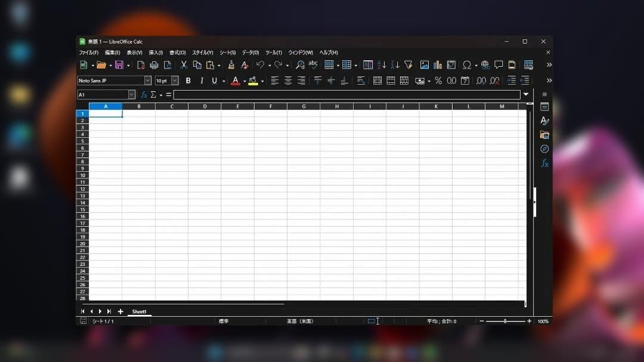Click the yellow highlighting color button
Screen dimensions: 644x362
click(x=253, y=81)
